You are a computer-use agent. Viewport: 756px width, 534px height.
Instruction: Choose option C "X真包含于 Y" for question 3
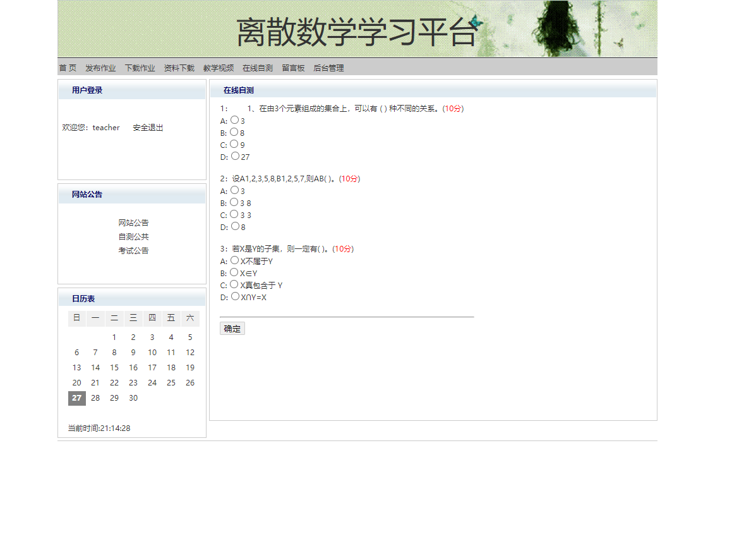click(x=234, y=284)
